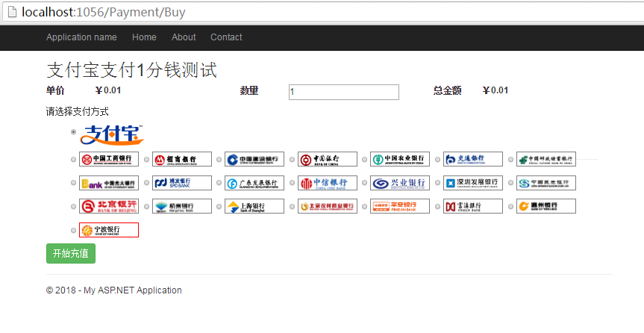Click the Fudian Bank 富滇银行 logo

[x=472, y=206]
